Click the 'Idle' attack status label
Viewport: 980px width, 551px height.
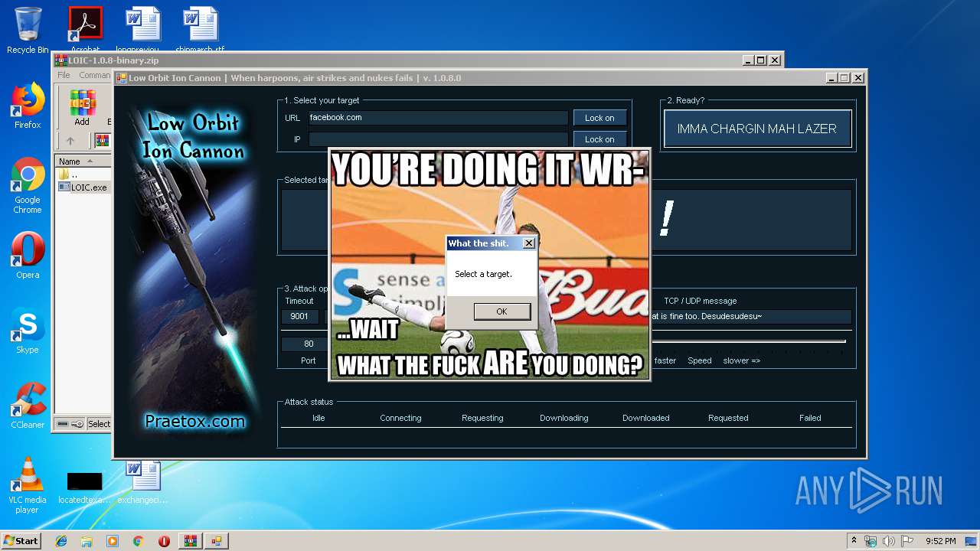318,418
